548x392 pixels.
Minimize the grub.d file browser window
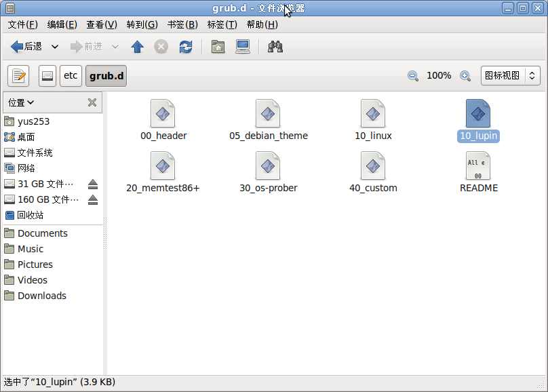tap(508, 8)
